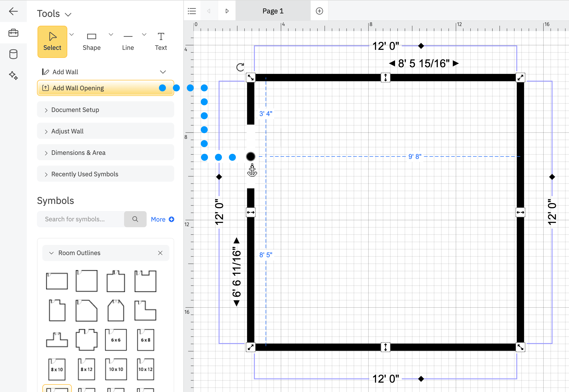Select the Shape tool
The width and height of the screenshot is (569, 392).
coord(91,42)
